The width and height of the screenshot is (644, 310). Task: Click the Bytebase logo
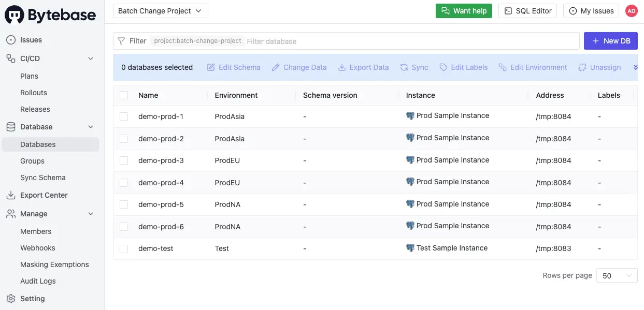pyautogui.click(x=50, y=15)
